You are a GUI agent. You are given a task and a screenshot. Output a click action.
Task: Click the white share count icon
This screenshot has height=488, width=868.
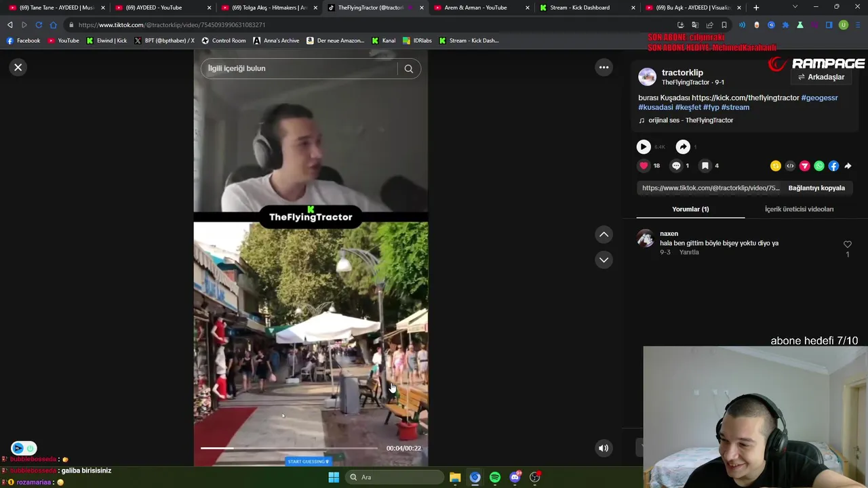click(683, 146)
